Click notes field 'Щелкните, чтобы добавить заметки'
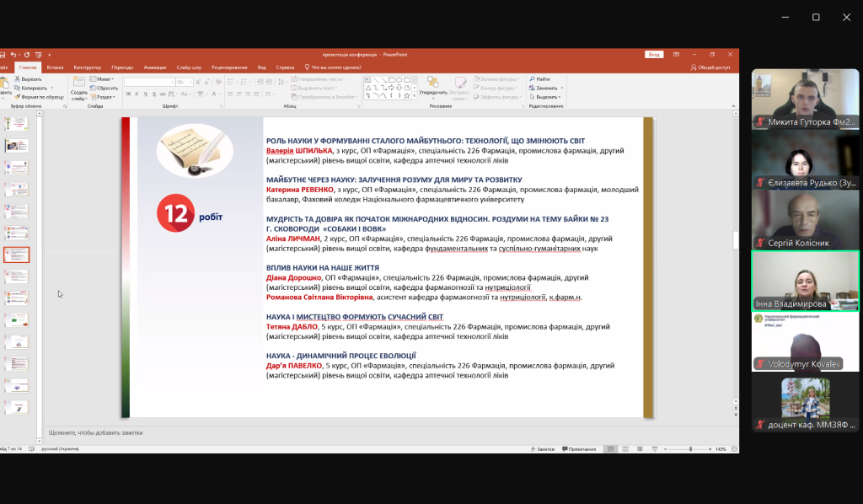The image size is (863, 504). pos(96,432)
